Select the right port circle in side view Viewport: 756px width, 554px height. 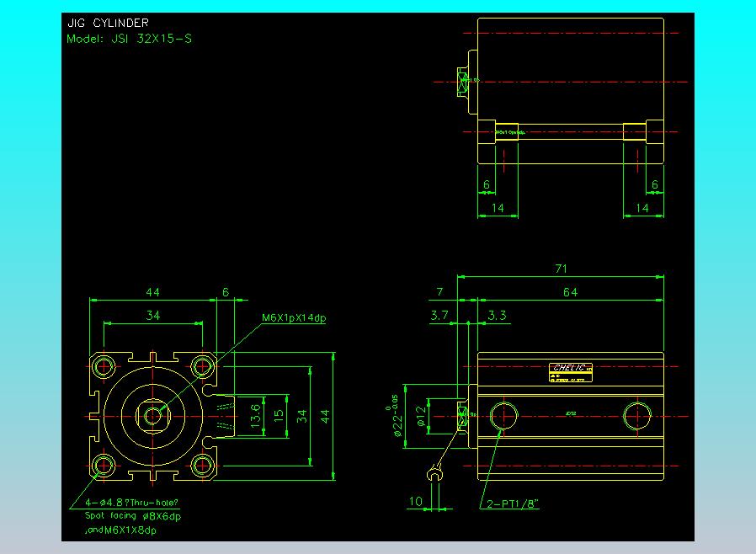pyautogui.click(x=636, y=415)
